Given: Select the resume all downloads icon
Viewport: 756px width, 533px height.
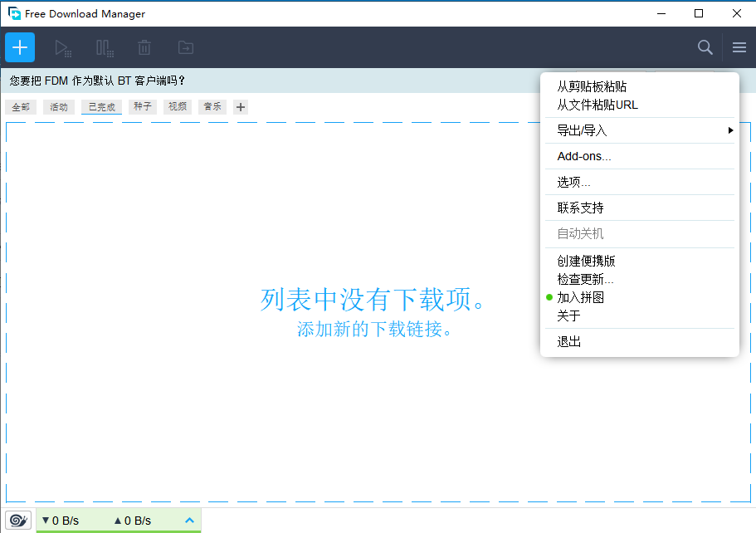Looking at the screenshot, I should click(63, 47).
